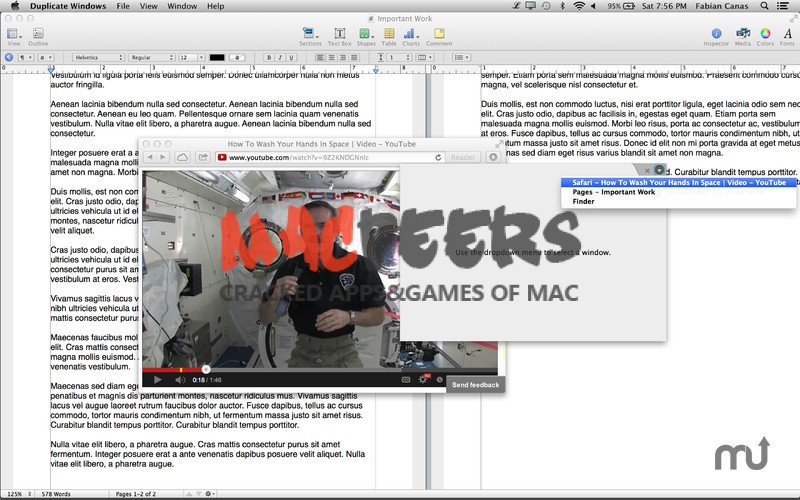800x500 pixels.
Task: Toggle closed captions on the video
Action: click(406, 380)
